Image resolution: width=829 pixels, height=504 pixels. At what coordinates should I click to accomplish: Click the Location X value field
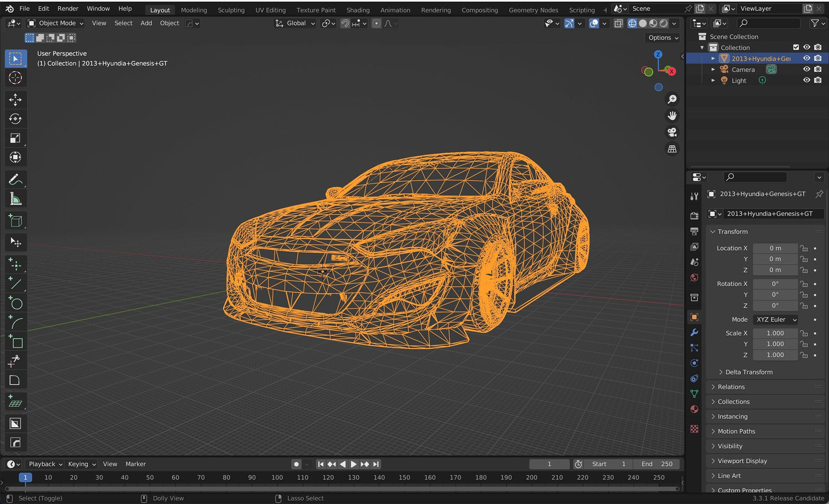[x=775, y=248]
